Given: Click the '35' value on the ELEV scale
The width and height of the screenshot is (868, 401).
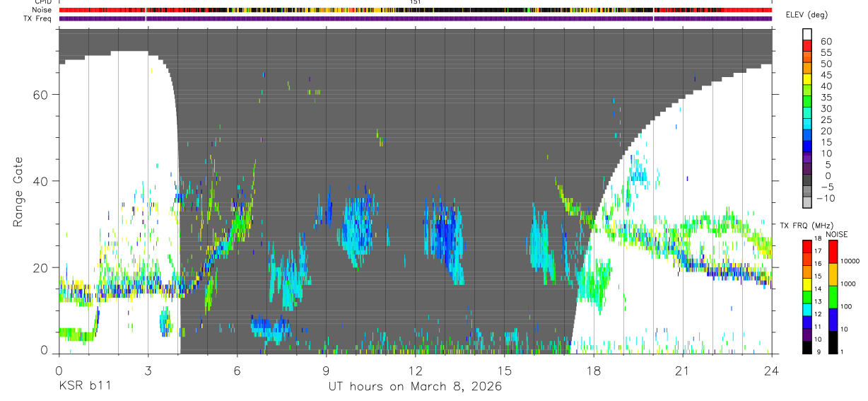Looking at the screenshot, I should pos(826,98).
